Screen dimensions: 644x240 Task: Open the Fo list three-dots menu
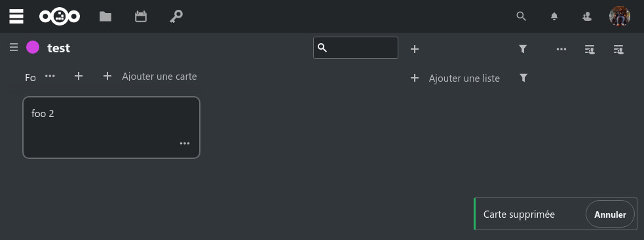[50, 76]
